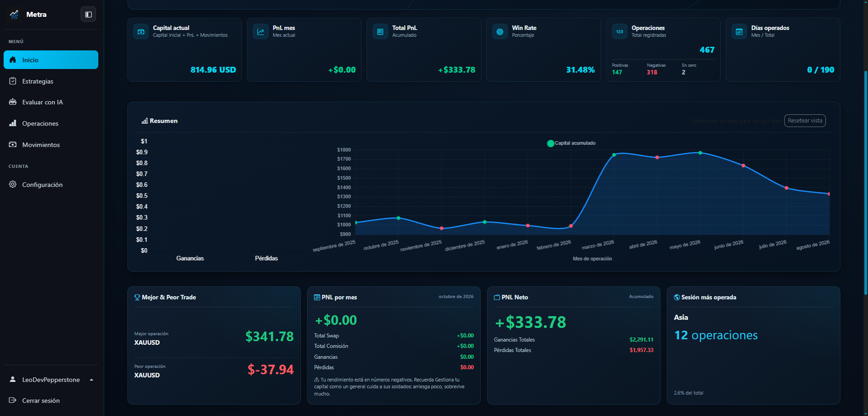The image size is (868, 416).
Task: Click the Win Rate target icon
Action: click(500, 31)
